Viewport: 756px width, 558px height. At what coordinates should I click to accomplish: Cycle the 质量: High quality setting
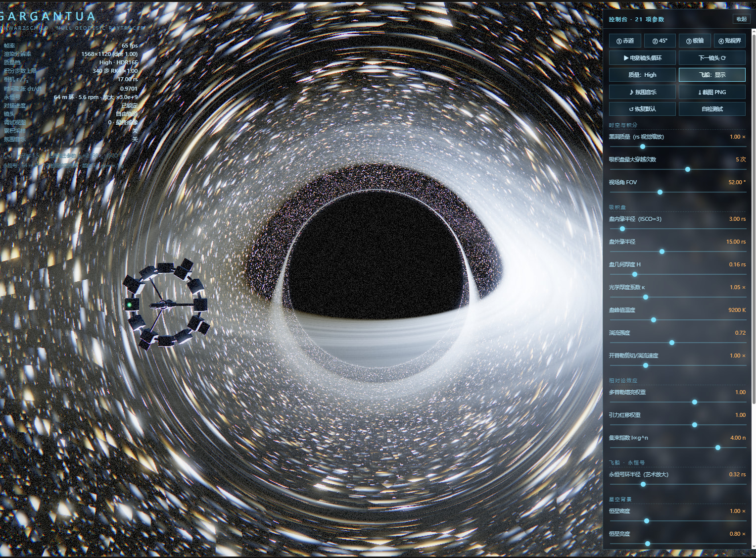tap(642, 75)
